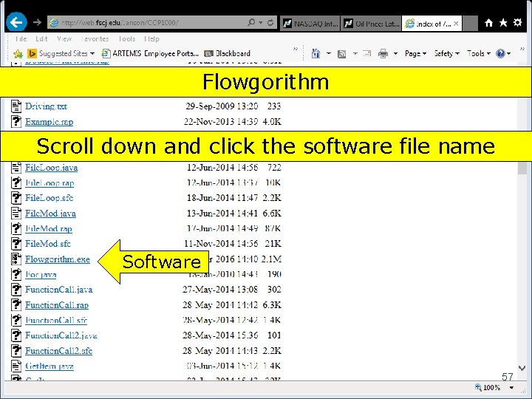Open the FunctionCall.rap link
This screenshot has width=532, height=399.
tap(57, 305)
